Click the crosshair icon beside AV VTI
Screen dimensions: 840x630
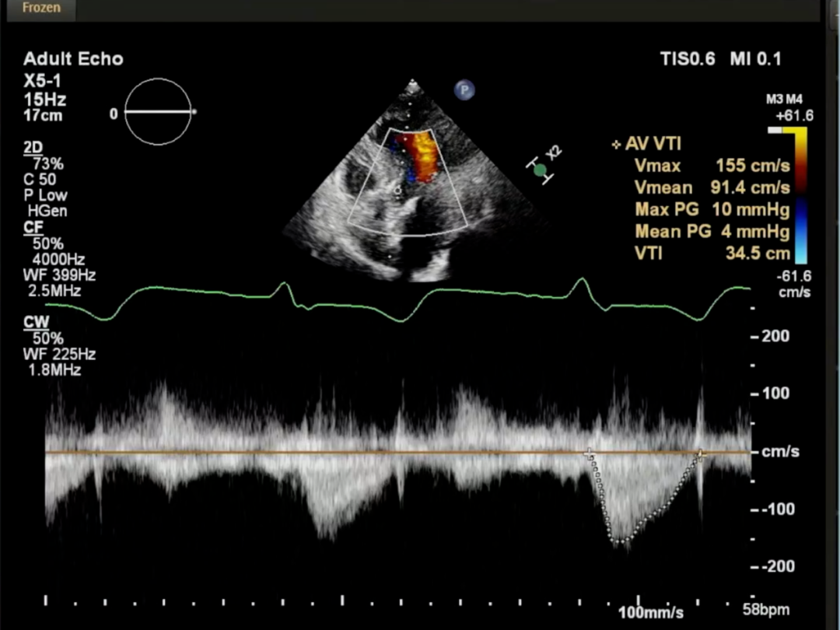[617, 145]
